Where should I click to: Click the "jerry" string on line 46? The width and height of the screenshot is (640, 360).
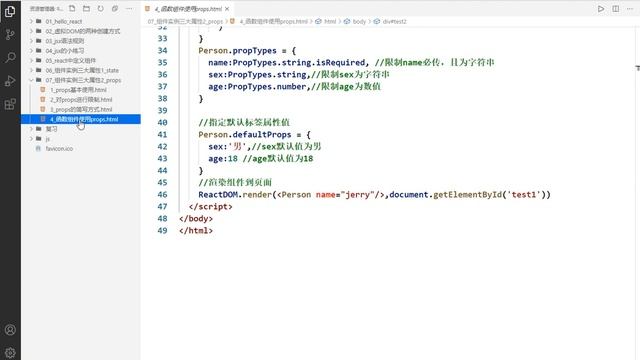358,195
